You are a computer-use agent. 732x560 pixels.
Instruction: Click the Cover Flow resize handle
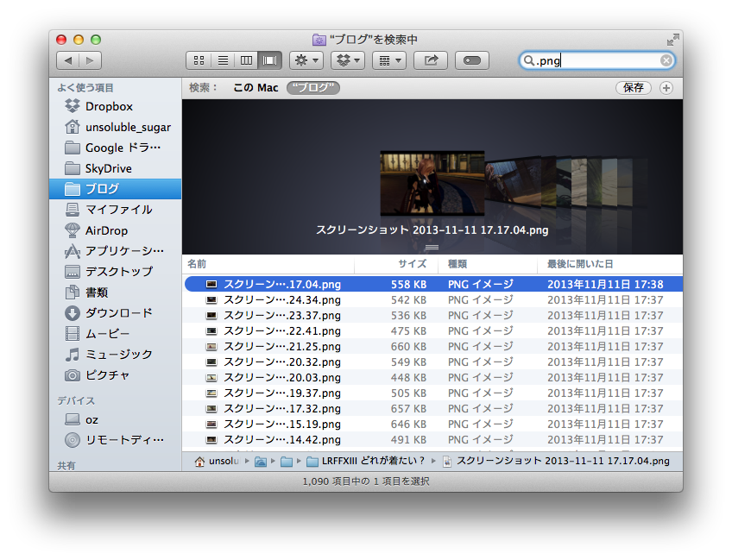tap(431, 247)
